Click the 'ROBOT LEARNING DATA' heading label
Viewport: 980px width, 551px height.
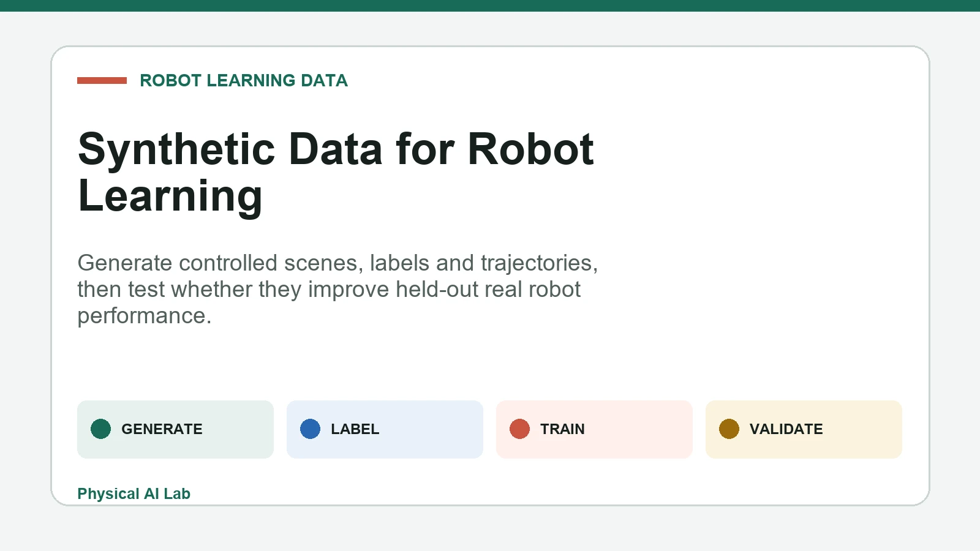tap(244, 81)
